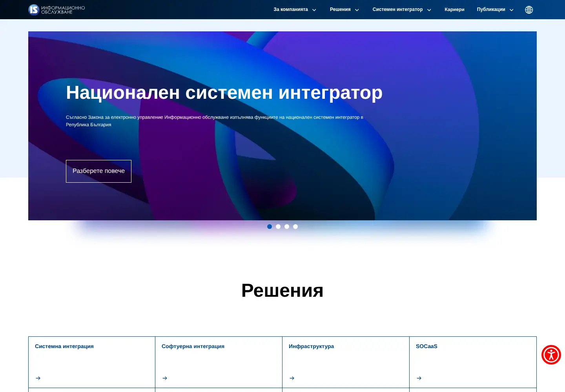The height and width of the screenshot is (392, 565).
Task: Open the Системен интегратор menu item
Action: coord(397,9)
